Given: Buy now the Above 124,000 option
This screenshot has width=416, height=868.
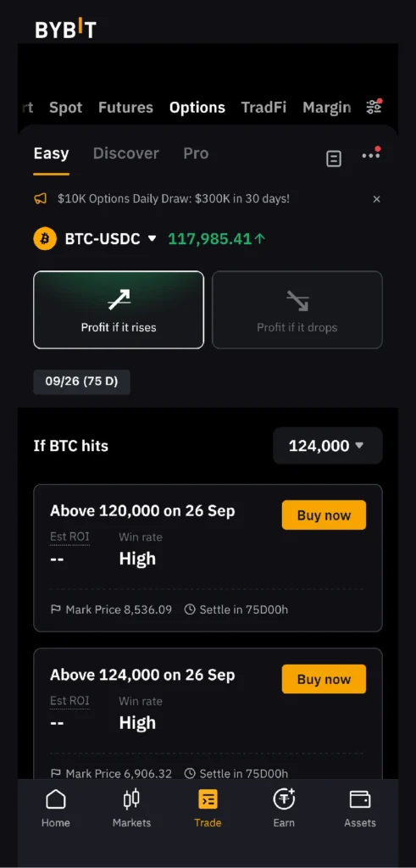Looking at the screenshot, I should [x=324, y=679].
